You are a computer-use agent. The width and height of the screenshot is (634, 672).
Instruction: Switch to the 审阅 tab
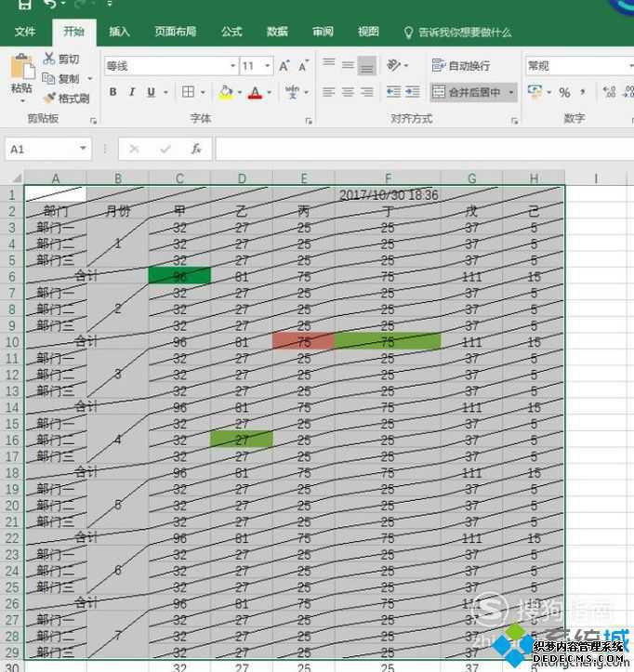click(x=323, y=32)
